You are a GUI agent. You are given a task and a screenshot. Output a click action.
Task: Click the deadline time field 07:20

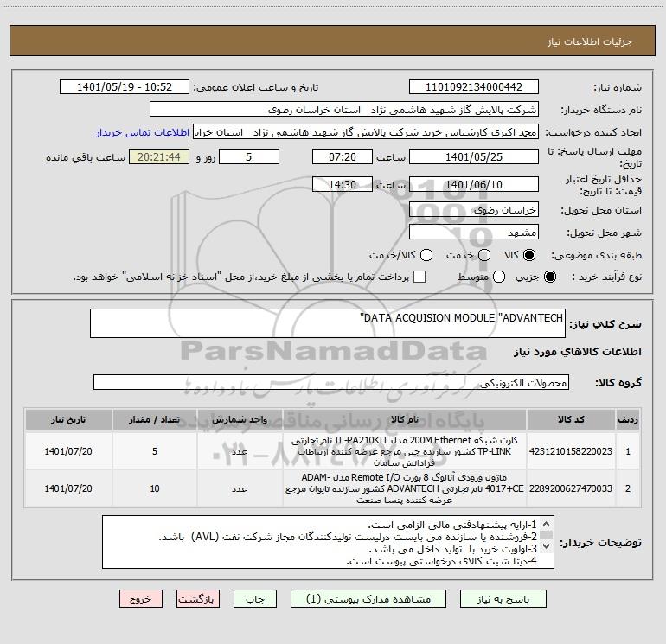tap(343, 157)
